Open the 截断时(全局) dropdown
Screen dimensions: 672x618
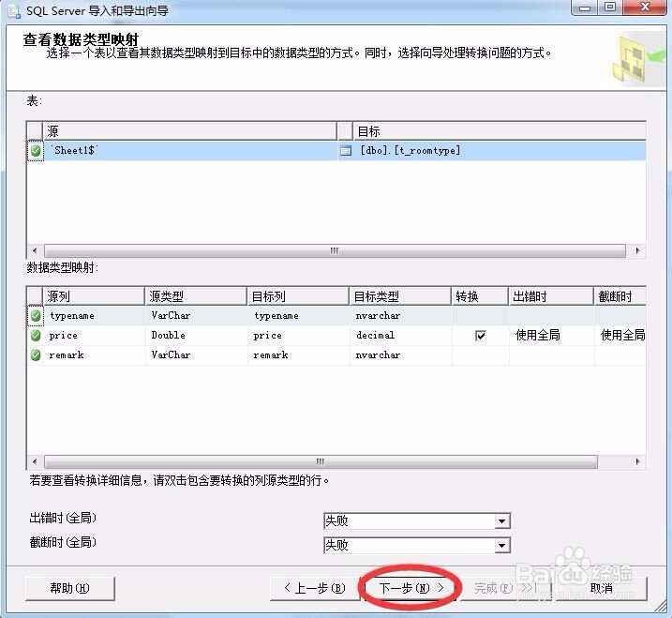click(x=501, y=546)
